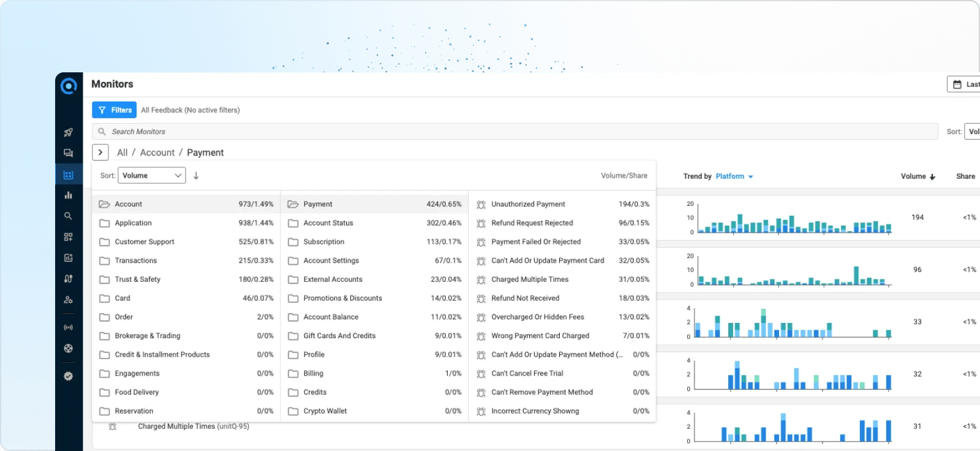Select the Payment Failed Or Rejected monitor
This screenshot has width=980, height=451.
tap(562, 242)
